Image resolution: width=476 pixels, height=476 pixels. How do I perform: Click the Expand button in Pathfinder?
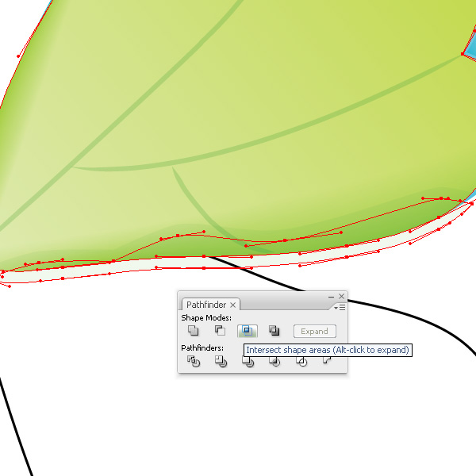tap(314, 331)
